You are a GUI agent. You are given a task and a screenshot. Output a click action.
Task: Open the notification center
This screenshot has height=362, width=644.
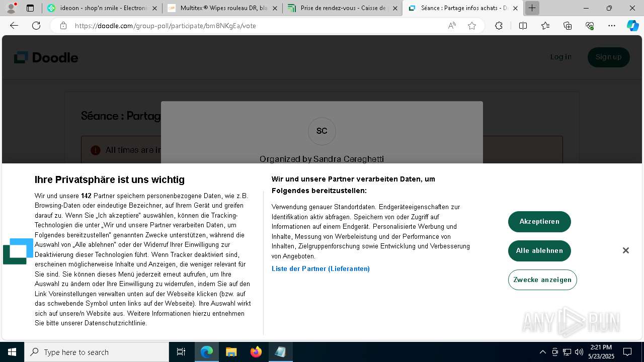click(627, 352)
